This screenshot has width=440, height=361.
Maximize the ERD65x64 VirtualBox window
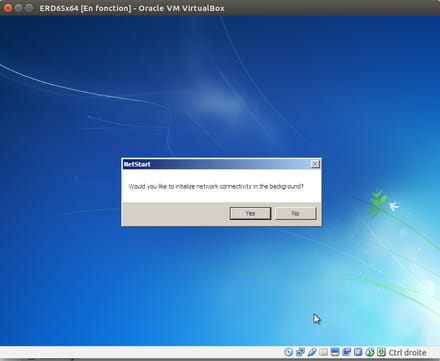coord(29,8)
